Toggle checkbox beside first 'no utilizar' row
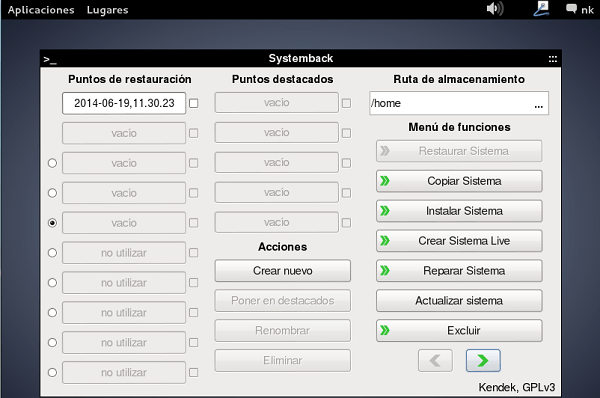 tap(194, 253)
